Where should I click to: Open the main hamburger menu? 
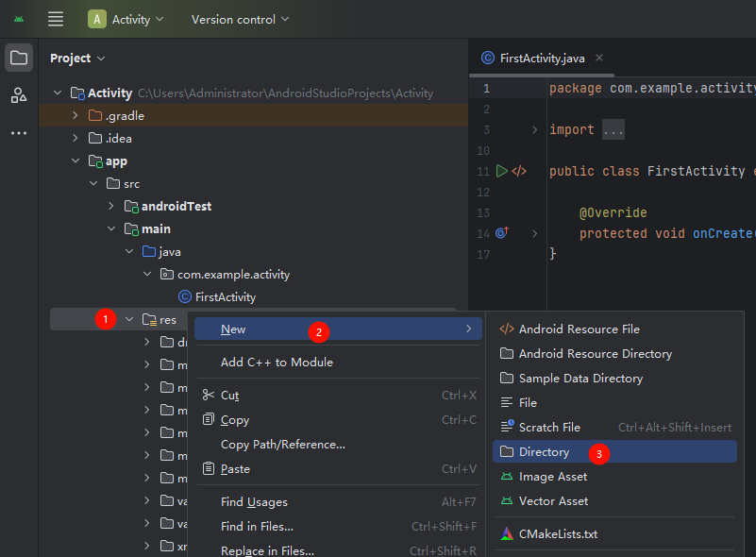tap(56, 19)
